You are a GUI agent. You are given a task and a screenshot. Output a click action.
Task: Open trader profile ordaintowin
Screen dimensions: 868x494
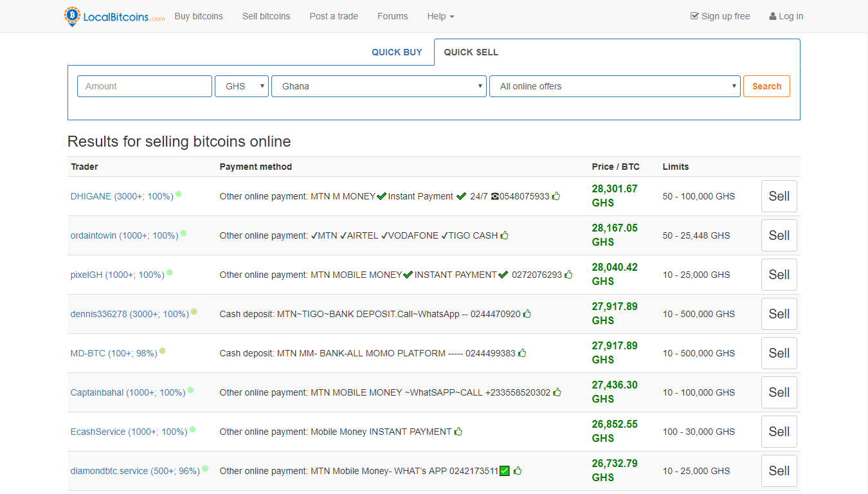125,235
